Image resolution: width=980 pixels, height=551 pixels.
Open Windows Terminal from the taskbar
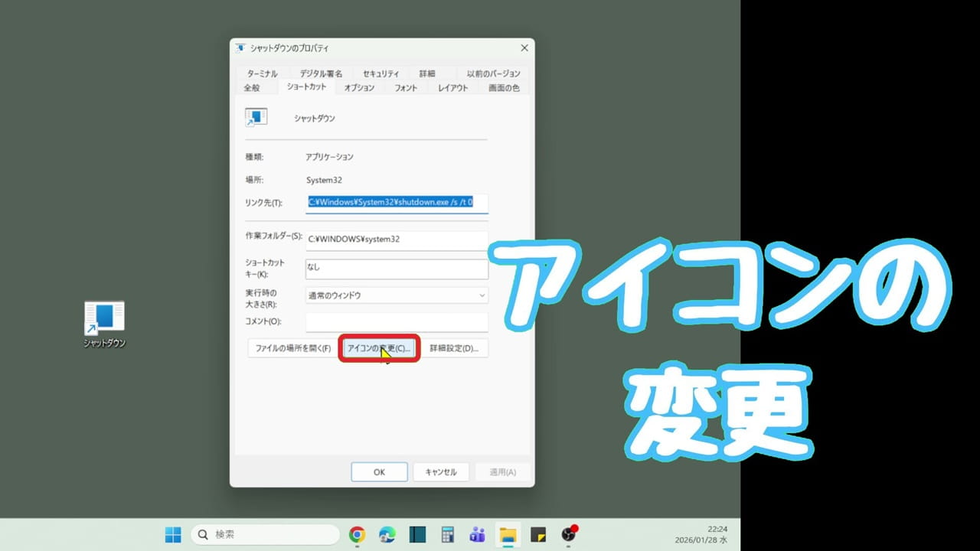pyautogui.click(x=417, y=535)
